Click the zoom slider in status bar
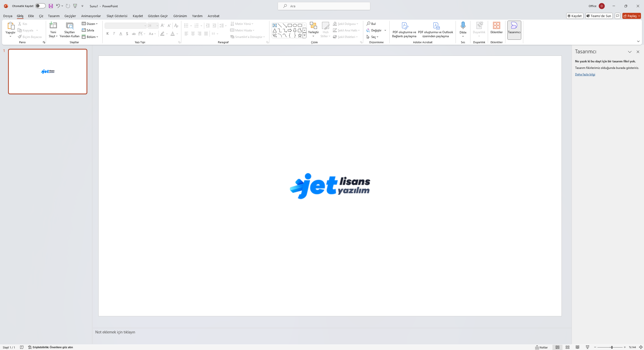Screen dimensions: 644x350 (611, 347)
